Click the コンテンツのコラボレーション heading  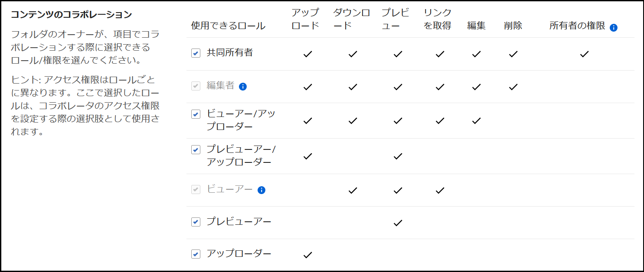[71, 14]
